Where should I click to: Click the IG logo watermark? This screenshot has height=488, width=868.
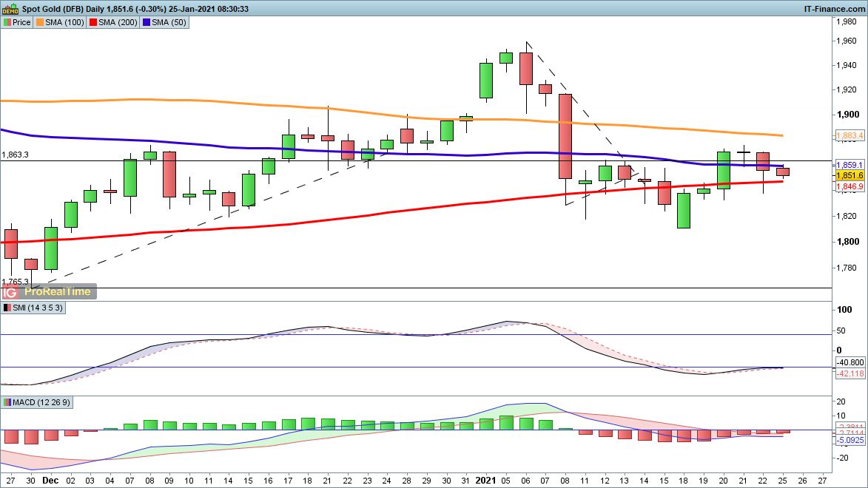pos(10,291)
